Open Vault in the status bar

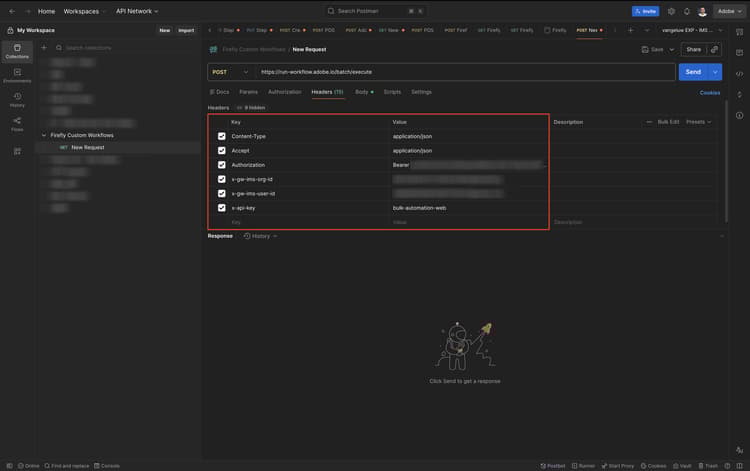click(682, 466)
